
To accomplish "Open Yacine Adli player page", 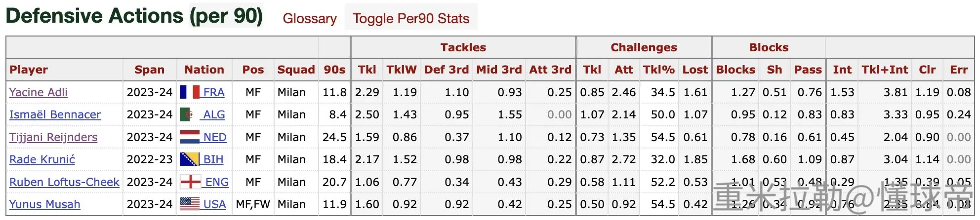I will pyautogui.click(x=39, y=92).
